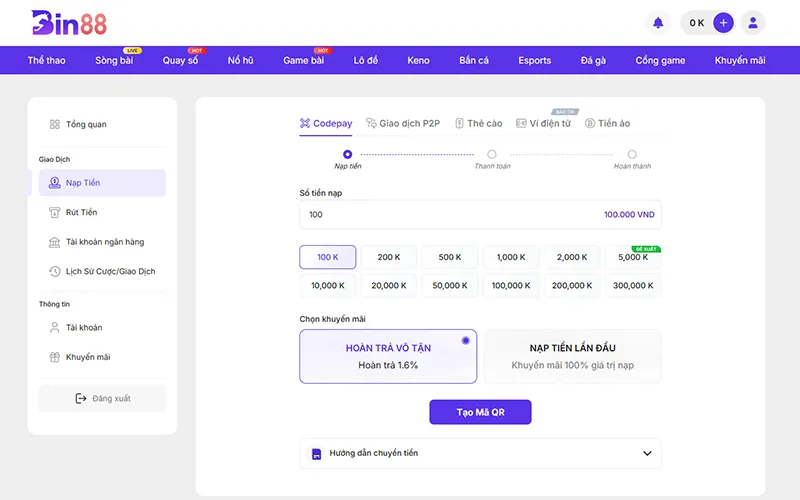Switch to the Giao dịch P2P tab

[401, 123]
